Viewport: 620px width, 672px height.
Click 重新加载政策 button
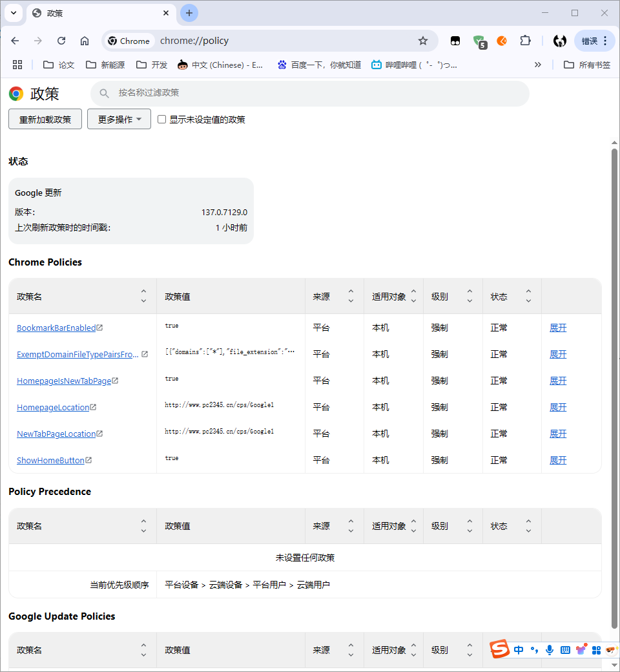point(45,119)
